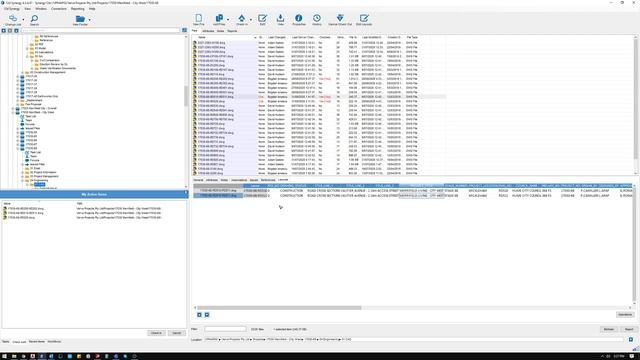Click the Refresh button at bottom right
The width and height of the screenshot is (640, 360).
pyautogui.click(x=609, y=329)
